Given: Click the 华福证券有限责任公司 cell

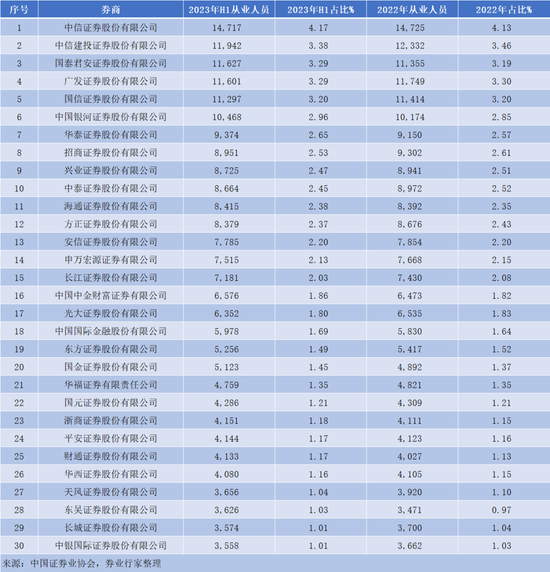Looking at the screenshot, I should [x=111, y=385].
